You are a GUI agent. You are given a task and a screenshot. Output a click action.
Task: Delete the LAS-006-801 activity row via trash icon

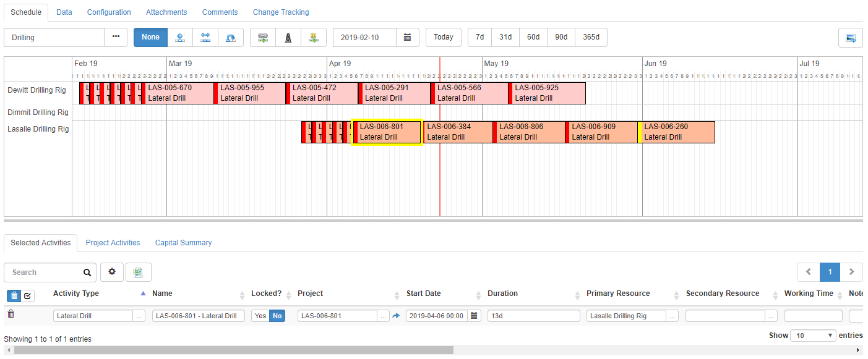(12, 315)
